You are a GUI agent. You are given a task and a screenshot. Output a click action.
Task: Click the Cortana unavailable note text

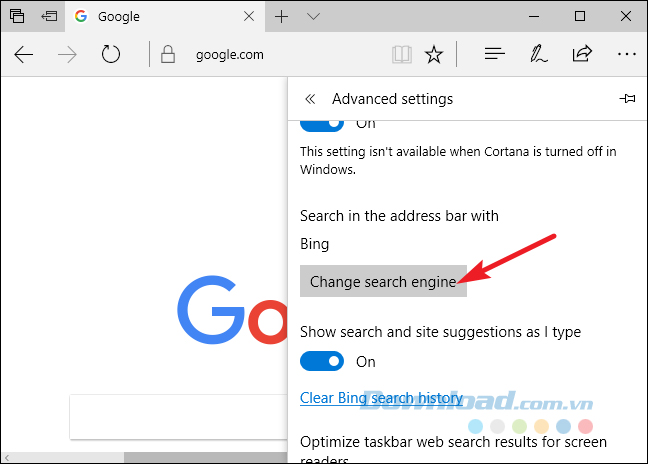[x=458, y=160]
